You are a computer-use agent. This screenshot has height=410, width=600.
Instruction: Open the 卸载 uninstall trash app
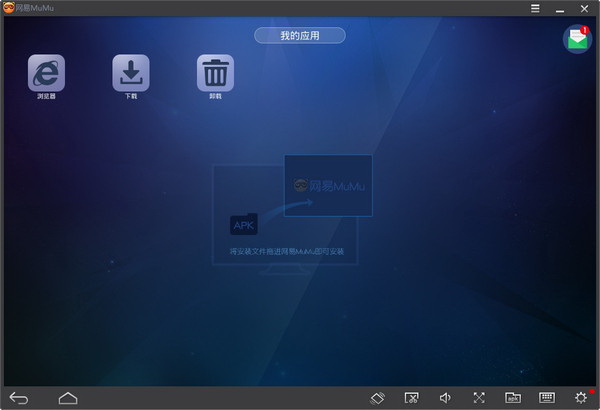215,73
